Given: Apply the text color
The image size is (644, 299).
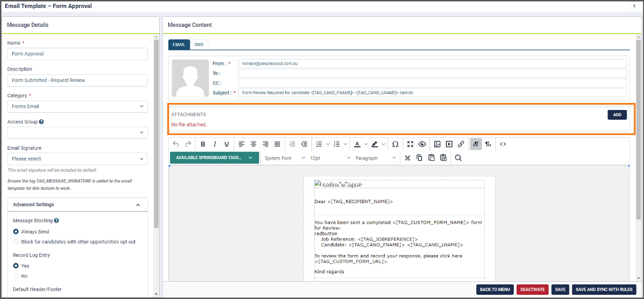Looking at the screenshot, I should click(357, 144).
